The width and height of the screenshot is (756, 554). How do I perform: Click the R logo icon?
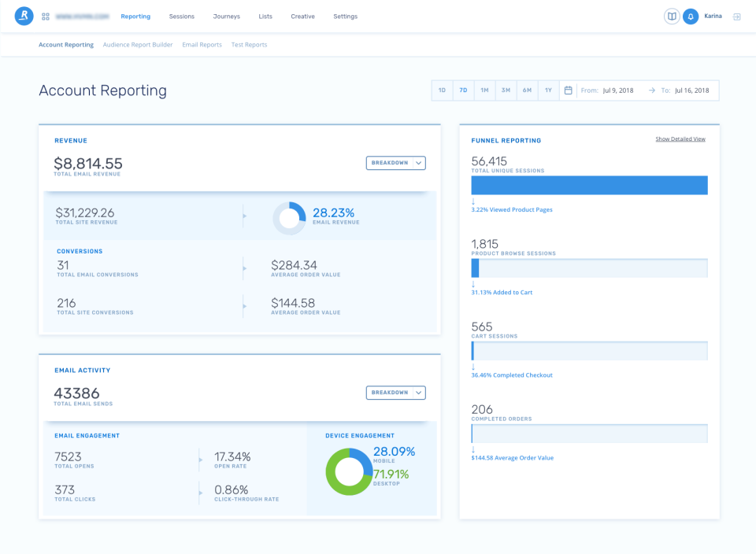[24, 16]
